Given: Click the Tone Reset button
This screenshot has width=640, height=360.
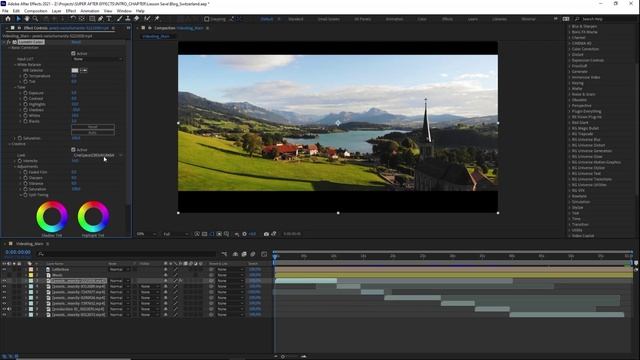Looking at the screenshot, I should 93,127.
